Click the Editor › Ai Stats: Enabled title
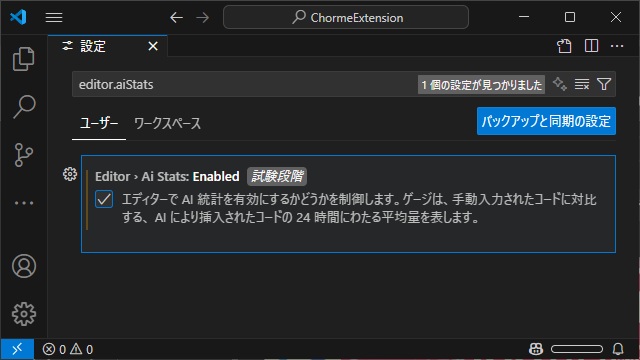Image resolution: width=640 pixels, height=360 pixels. click(167, 176)
